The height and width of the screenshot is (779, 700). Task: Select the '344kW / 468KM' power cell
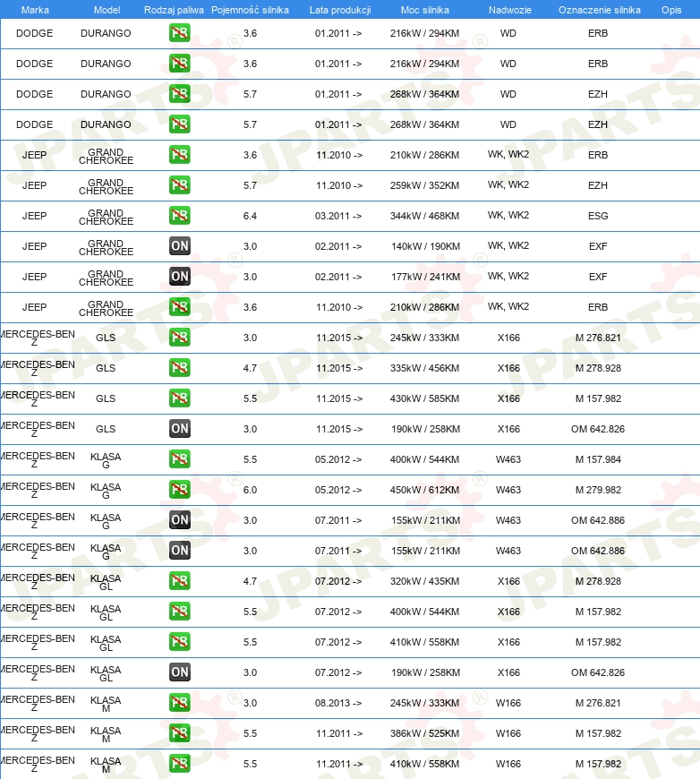[x=424, y=216]
